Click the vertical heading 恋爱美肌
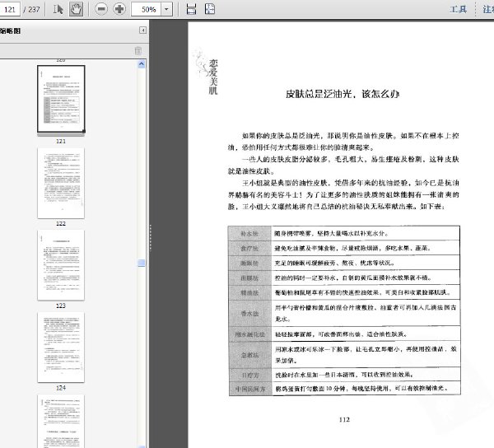The image size is (494, 448). point(213,77)
